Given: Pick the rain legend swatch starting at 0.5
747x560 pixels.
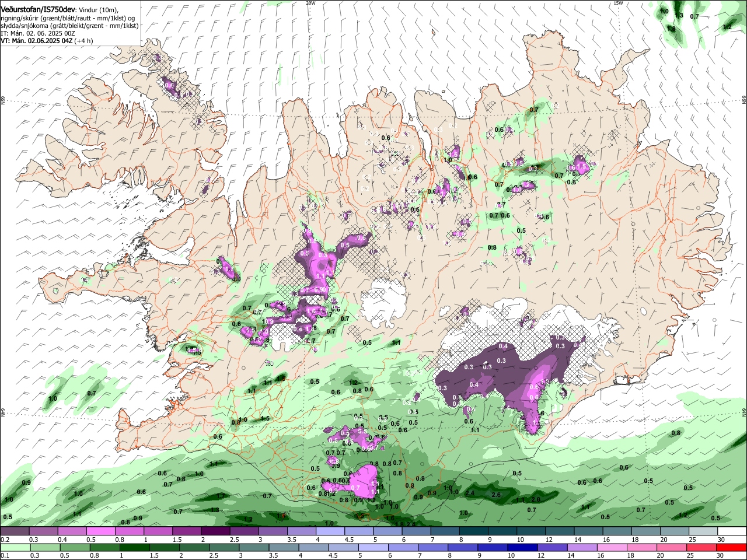Looking at the screenshot, I should (75, 547).
